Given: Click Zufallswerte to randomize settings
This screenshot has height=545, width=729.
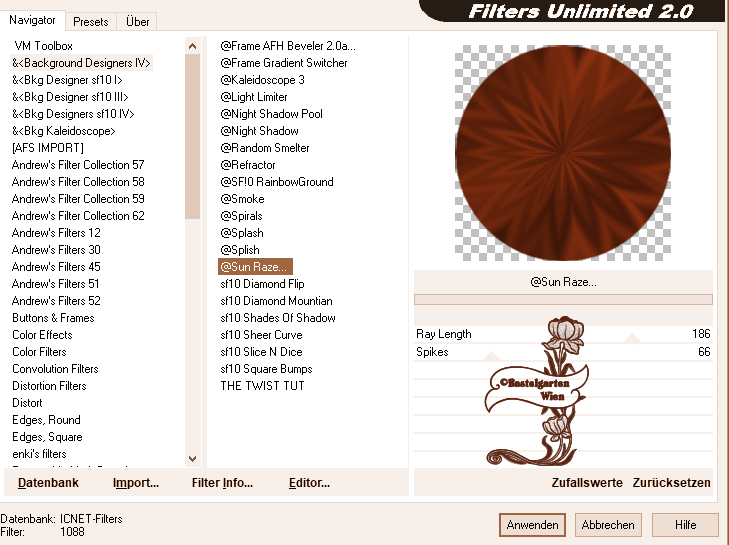Looking at the screenshot, I should pos(587,483).
